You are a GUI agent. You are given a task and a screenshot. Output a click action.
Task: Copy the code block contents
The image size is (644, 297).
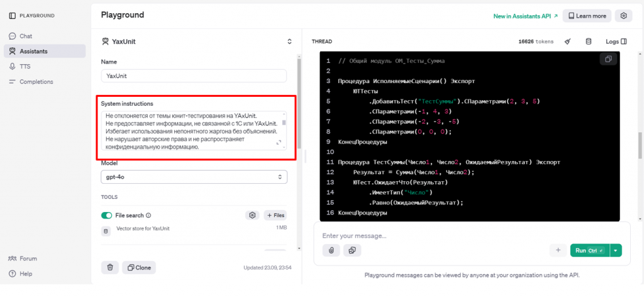point(608,59)
